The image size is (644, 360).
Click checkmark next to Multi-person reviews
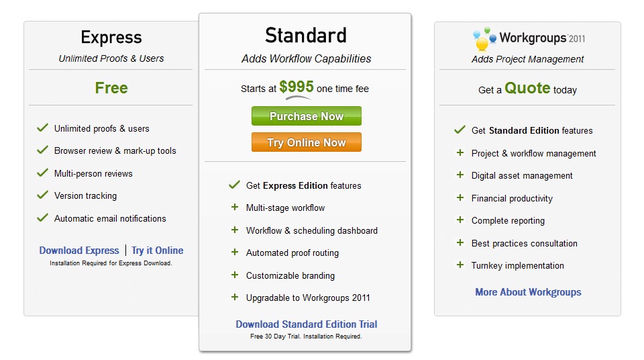(43, 173)
